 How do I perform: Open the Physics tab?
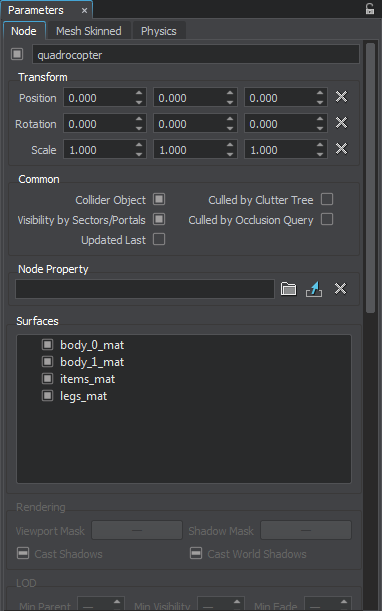pos(159,31)
